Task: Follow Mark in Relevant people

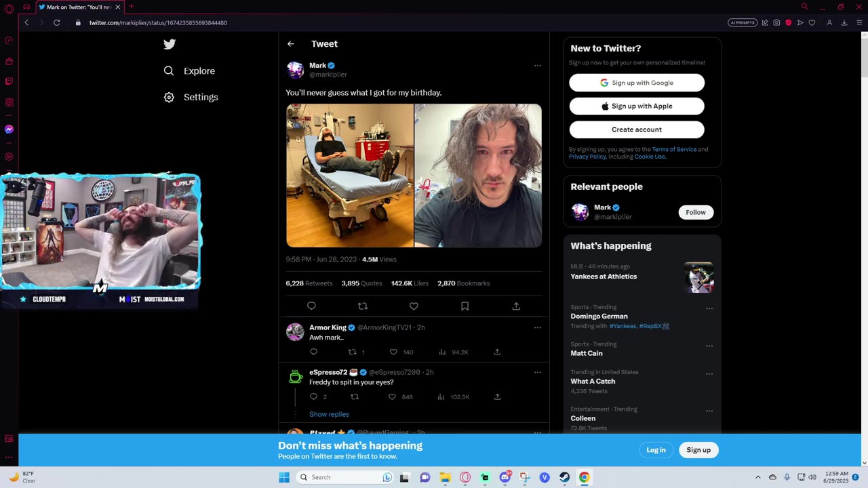Action: coord(696,212)
